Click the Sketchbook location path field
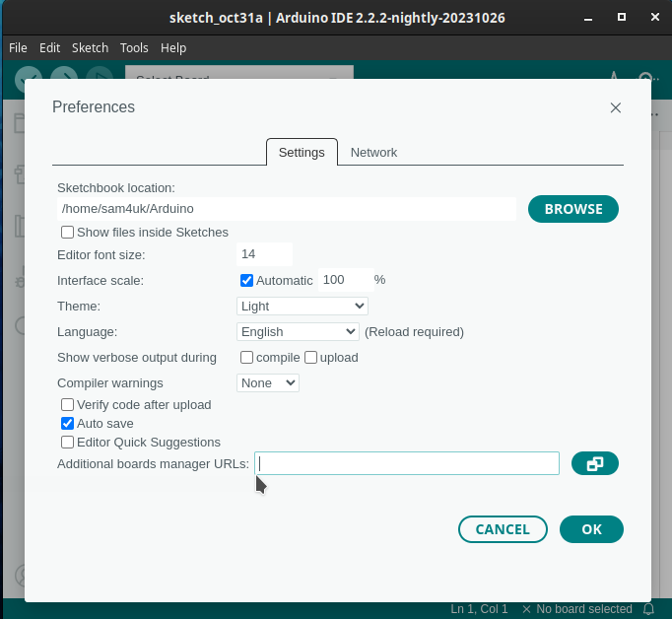Screen dimensions: 672x619 tap(287, 209)
